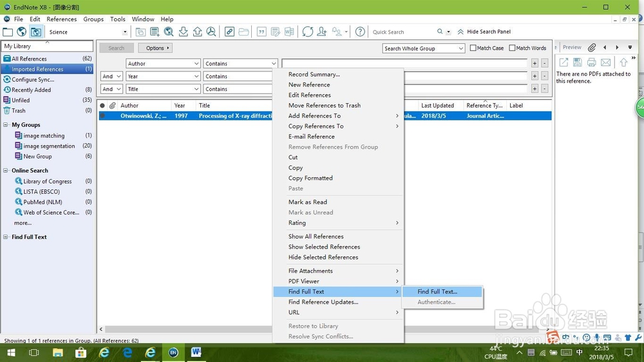Screen dimensions: 644x362
Task: Open the Tools menu in menu bar
Action: click(117, 19)
